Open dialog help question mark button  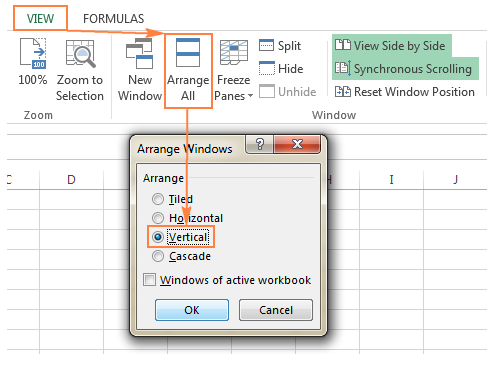tap(260, 144)
